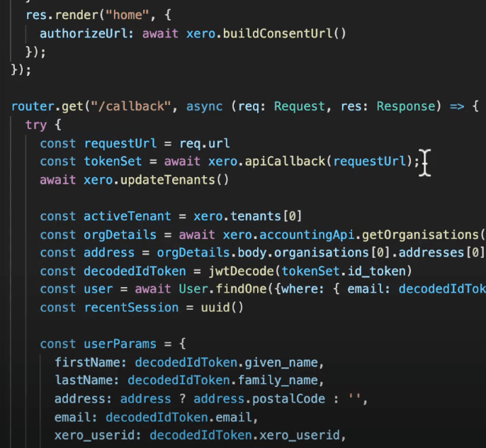Screen dimensions: 486x448
Task: Click decodedIdToken.xero_userid value
Action: coord(244,435)
